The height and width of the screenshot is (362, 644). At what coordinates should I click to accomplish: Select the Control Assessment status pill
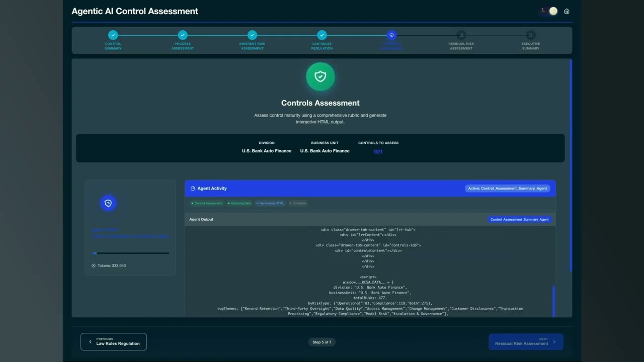coord(207,203)
